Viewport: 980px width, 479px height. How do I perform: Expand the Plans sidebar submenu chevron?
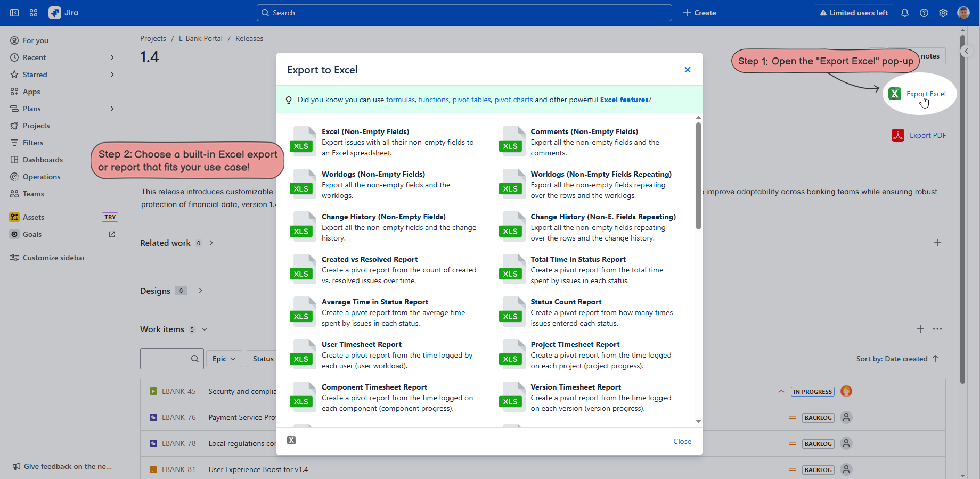pyautogui.click(x=112, y=109)
